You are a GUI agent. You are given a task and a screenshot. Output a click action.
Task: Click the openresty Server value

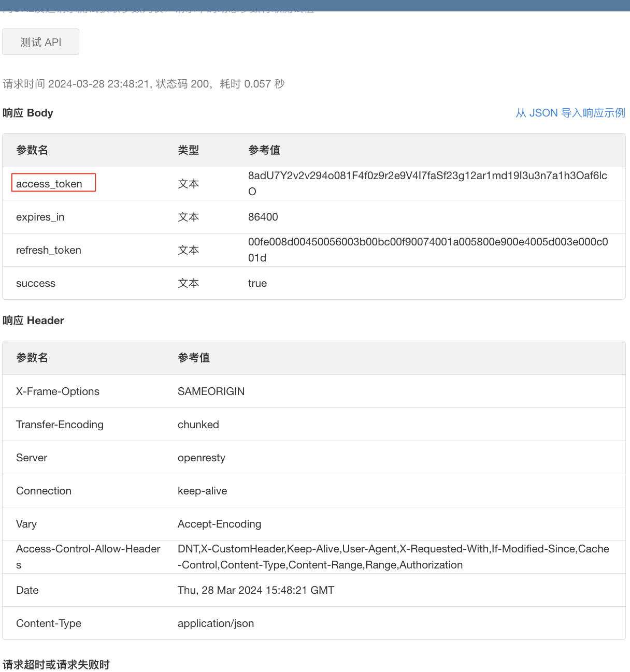202,458
